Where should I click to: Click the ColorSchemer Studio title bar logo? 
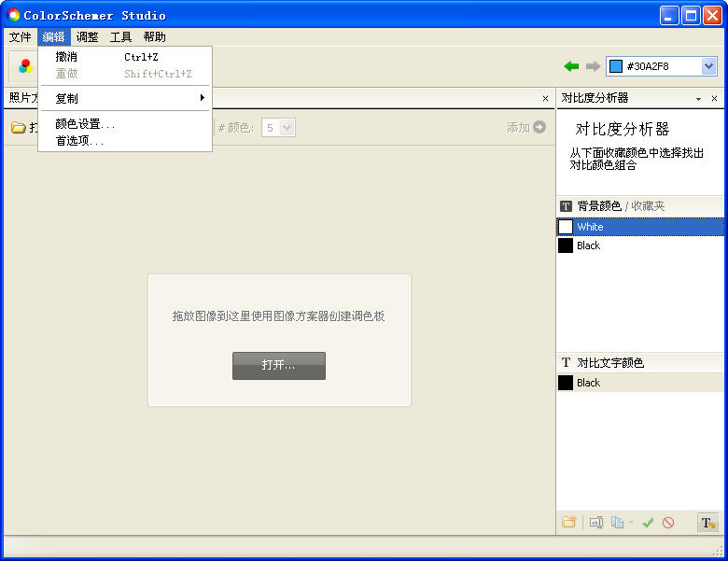(x=13, y=15)
